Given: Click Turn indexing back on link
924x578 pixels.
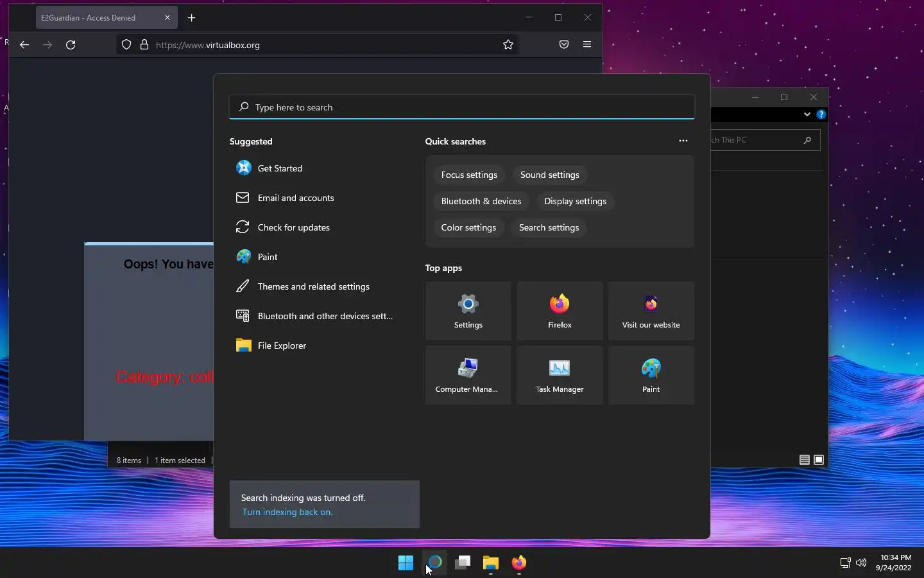Looking at the screenshot, I should tap(287, 512).
